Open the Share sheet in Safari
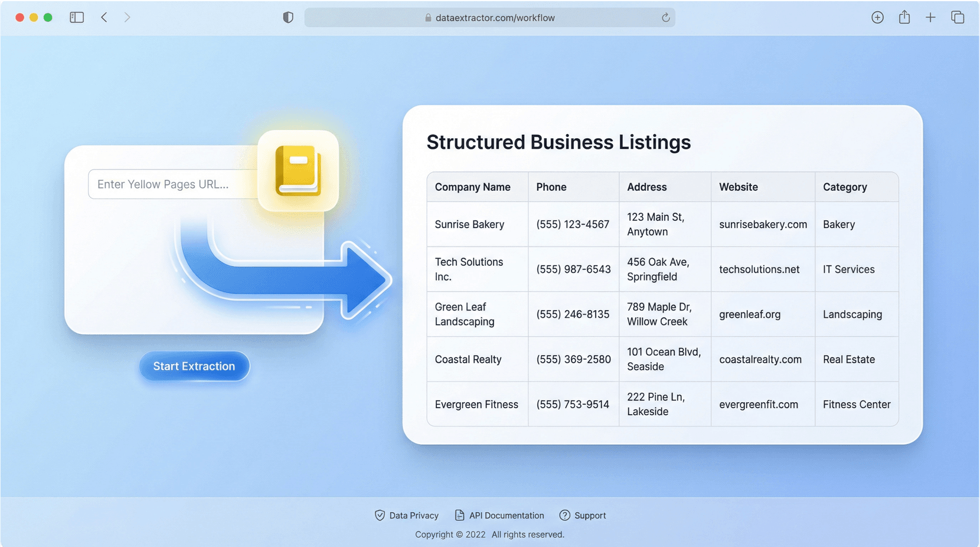 click(904, 17)
